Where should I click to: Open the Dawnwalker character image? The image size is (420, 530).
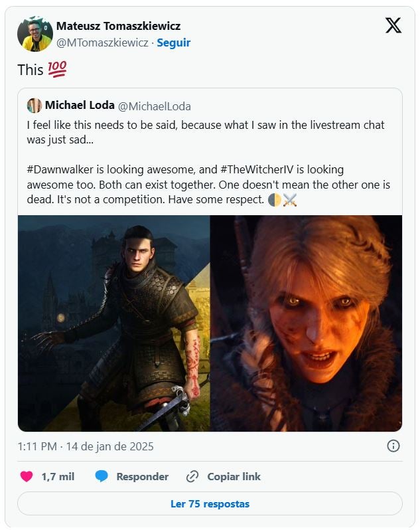114,323
